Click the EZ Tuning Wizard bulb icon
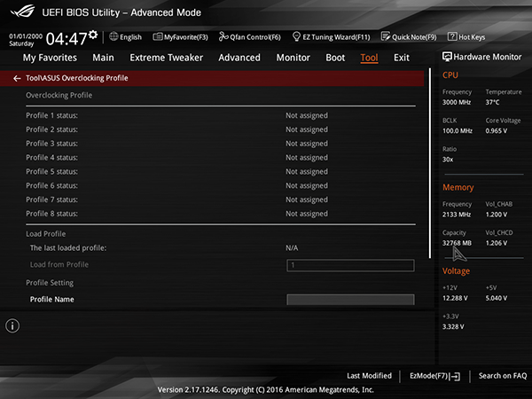 [296, 36]
